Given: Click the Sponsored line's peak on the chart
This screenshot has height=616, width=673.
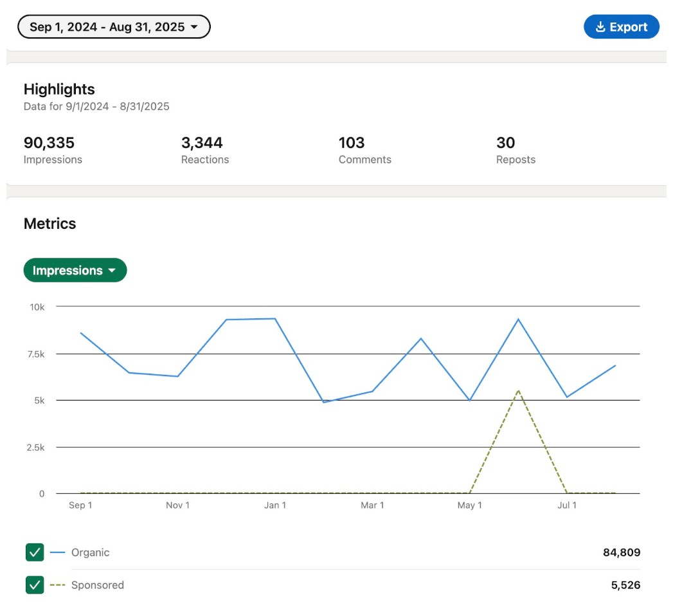Looking at the screenshot, I should (518, 390).
